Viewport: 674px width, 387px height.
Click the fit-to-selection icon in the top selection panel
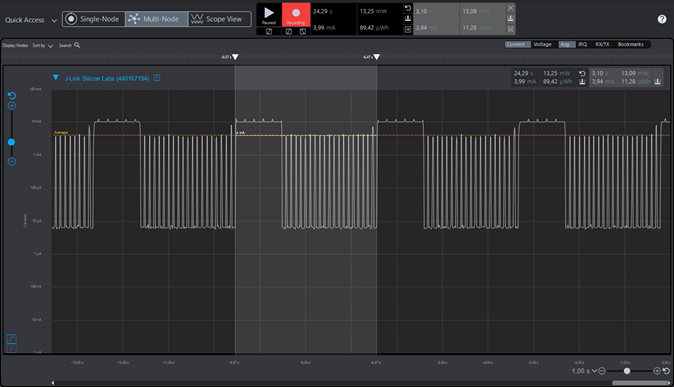[x=510, y=29]
